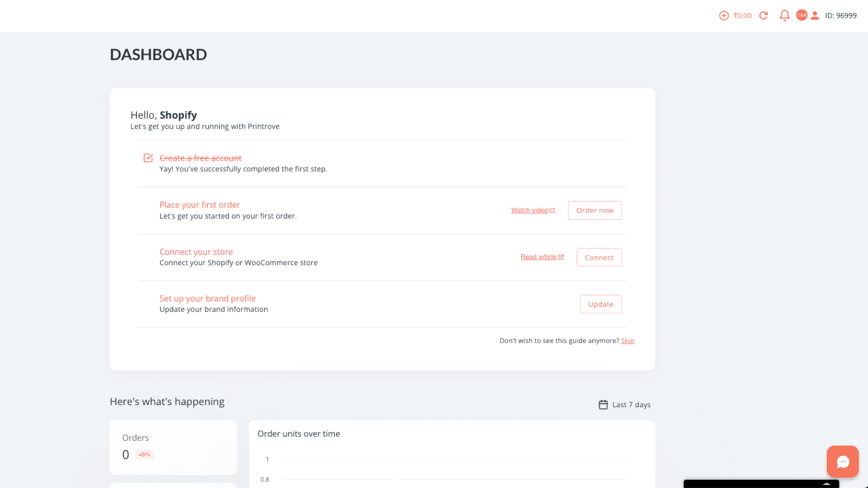Click the 164 notification count badge
Viewport: 868px width, 488px height.
801,15
